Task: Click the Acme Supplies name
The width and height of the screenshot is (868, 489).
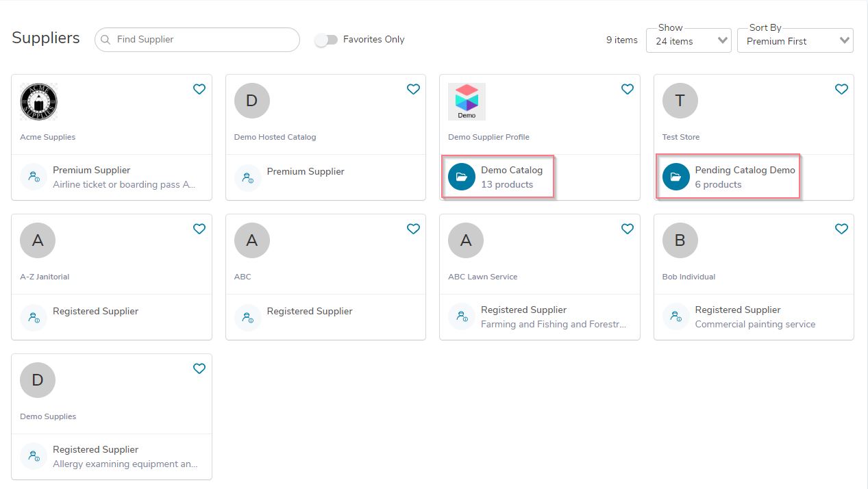Action: (47, 137)
